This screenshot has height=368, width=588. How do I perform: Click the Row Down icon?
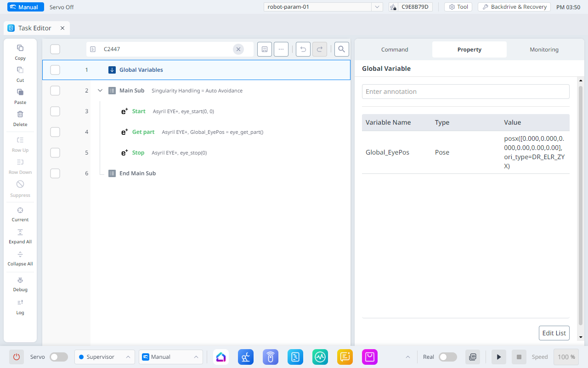(20, 162)
